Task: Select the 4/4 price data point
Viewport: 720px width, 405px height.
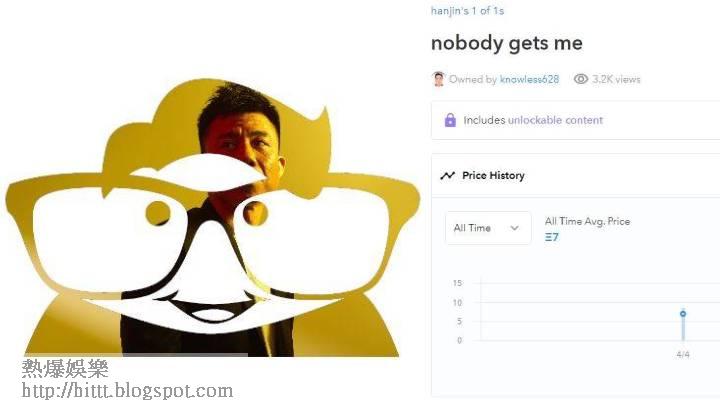Action: [683, 314]
